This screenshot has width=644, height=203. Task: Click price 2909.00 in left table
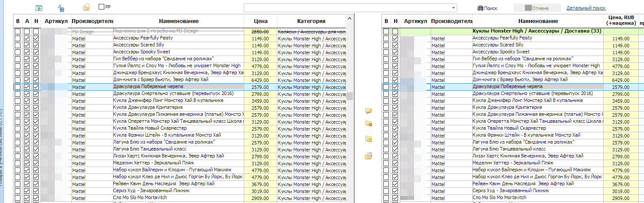pos(260,198)
